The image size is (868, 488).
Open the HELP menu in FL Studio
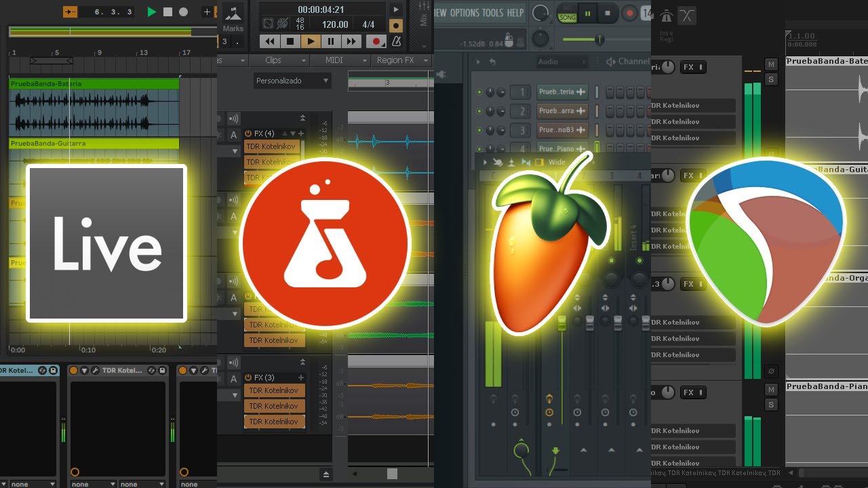coord(515,13)
